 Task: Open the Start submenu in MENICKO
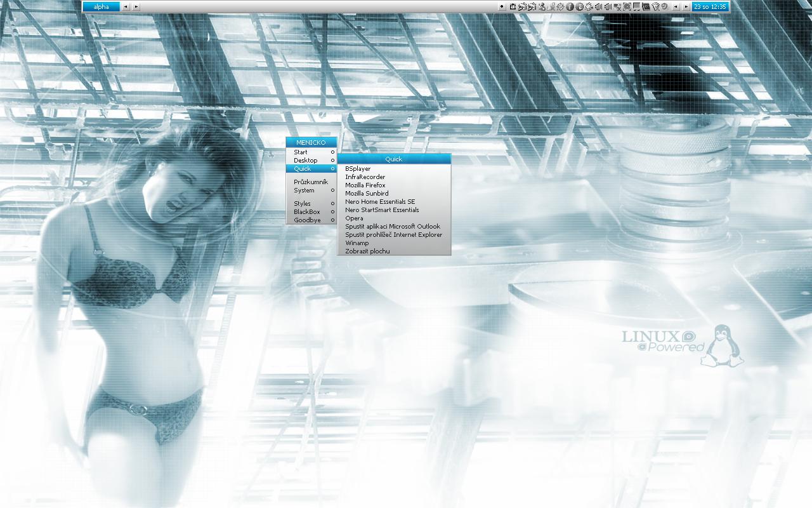(x=311, y=152)
